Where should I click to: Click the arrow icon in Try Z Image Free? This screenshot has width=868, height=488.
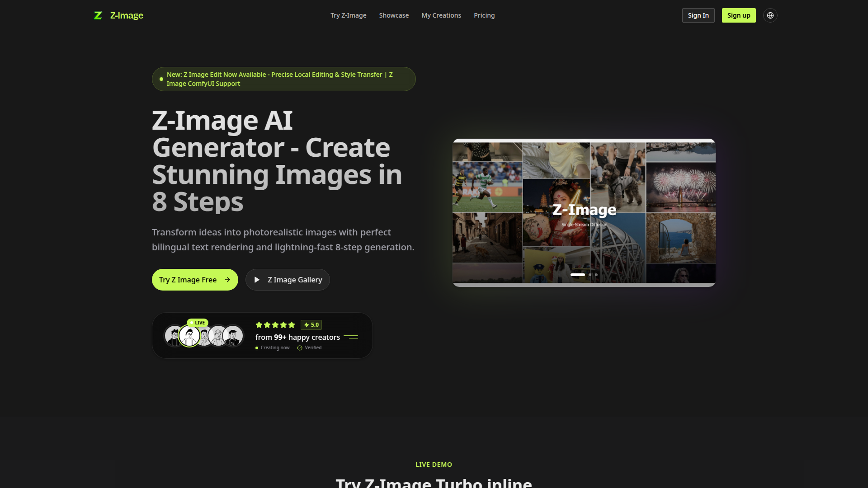point(227,280)
